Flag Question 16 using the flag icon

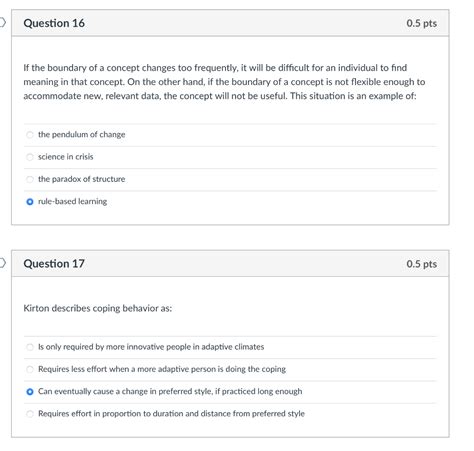3,23
